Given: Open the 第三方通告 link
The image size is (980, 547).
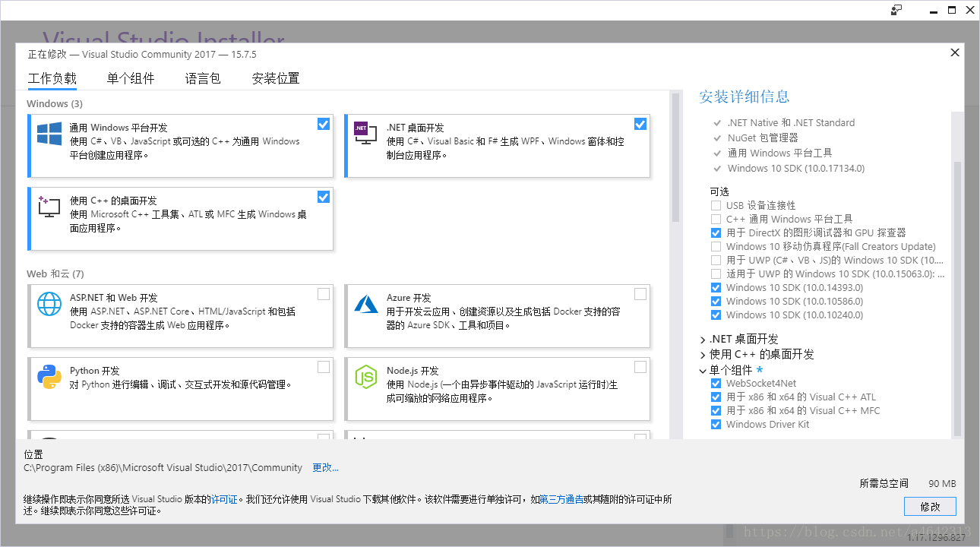Looking at the screenshot, I should (x=561, y=499).
